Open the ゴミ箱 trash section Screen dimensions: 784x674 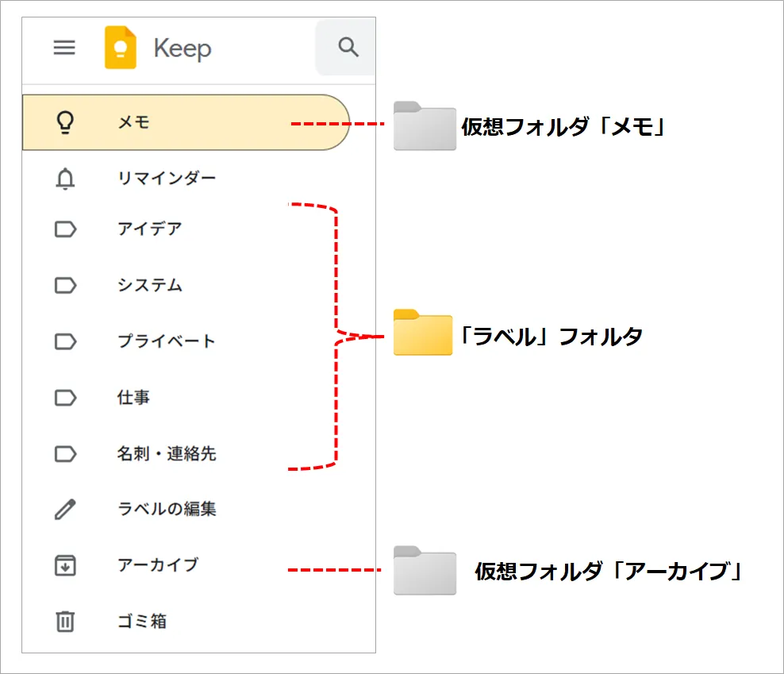(x=142, y=622)
